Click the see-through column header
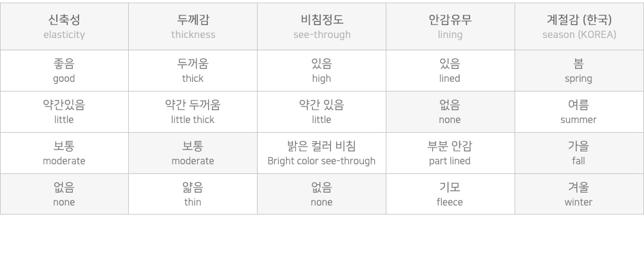Viewport: 644px width, 279px height. tap(322, 26)
